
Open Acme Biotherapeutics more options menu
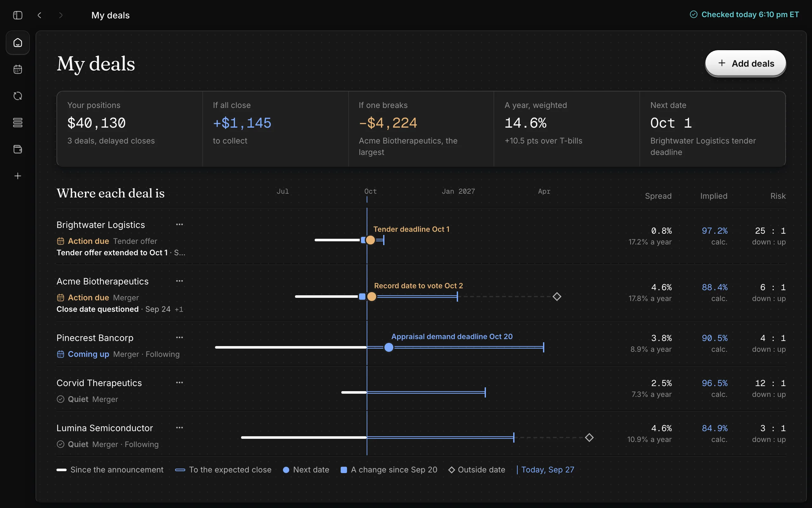tap(180, 281)
